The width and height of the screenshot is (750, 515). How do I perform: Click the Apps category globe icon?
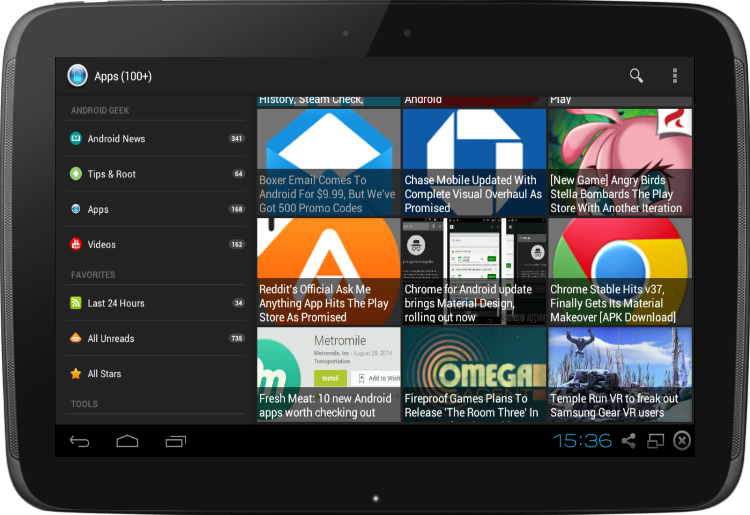click(76, 209)
